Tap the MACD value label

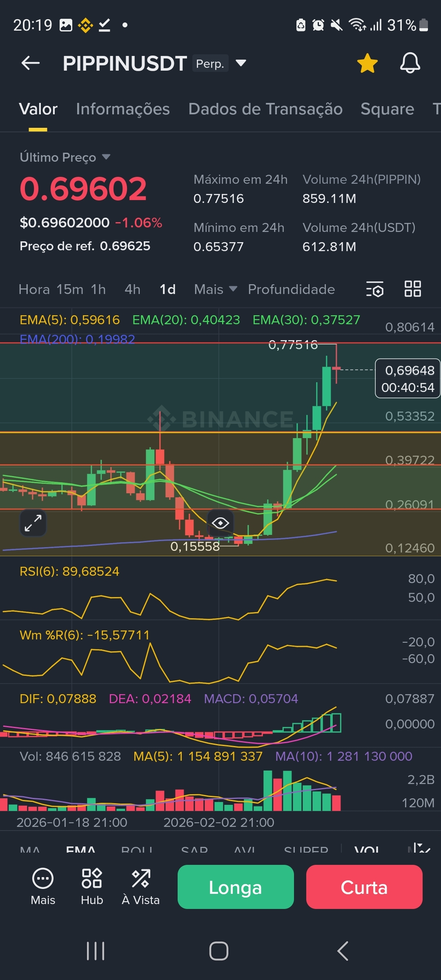(x=251, y=699)
